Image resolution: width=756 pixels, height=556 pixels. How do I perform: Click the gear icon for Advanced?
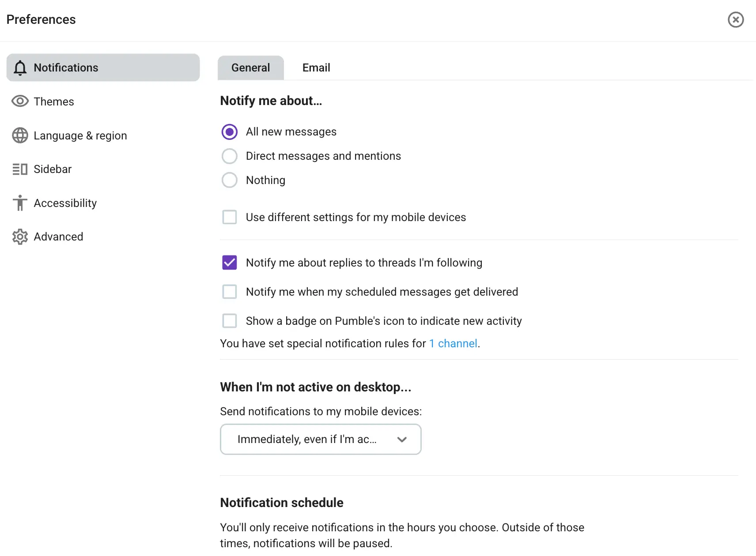coord(20,237)
